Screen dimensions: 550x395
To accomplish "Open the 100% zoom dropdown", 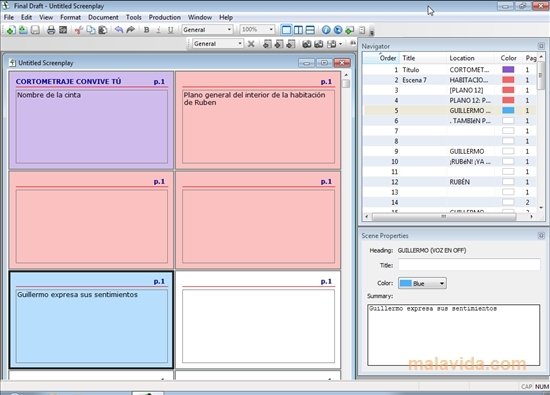I will point(257,30).
